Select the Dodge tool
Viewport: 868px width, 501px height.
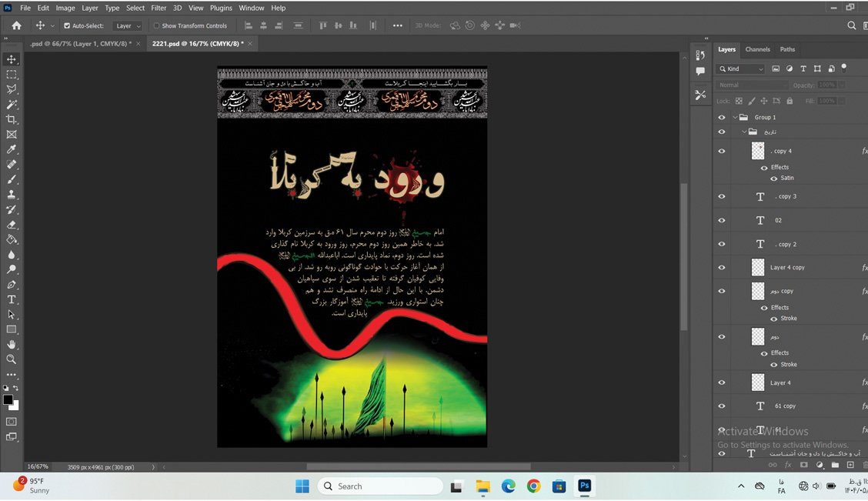[x=11, y=269]
